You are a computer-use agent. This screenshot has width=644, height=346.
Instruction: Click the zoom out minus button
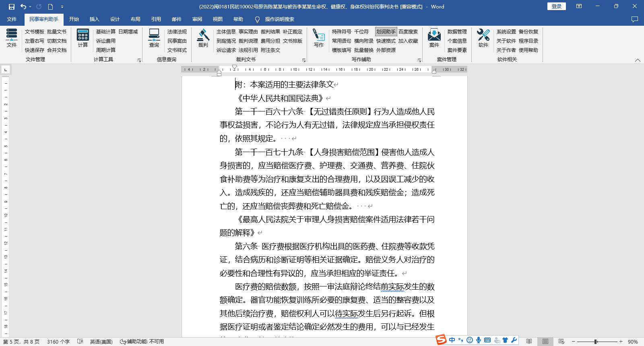coord(574,342)
